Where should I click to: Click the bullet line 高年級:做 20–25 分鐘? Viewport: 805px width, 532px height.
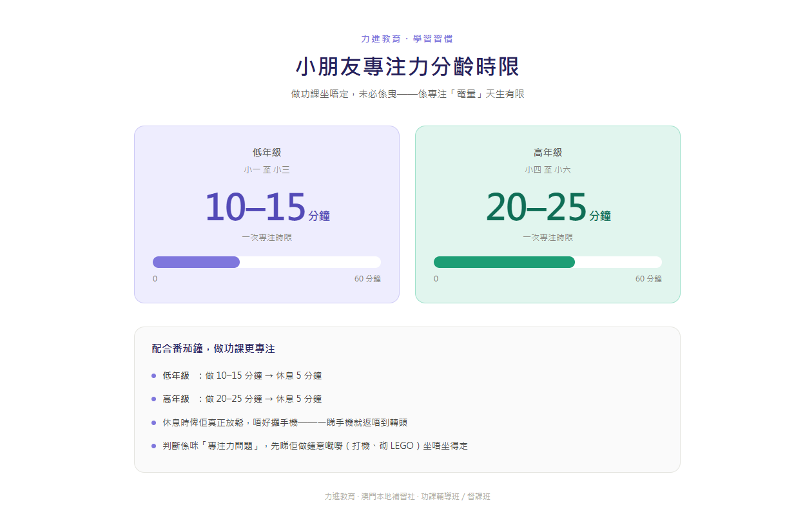tap(242, 399)
